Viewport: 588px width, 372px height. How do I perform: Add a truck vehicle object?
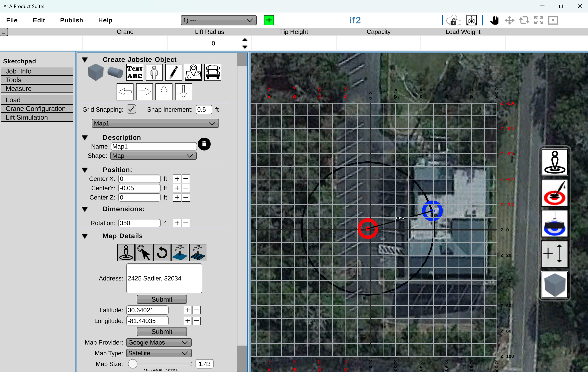click(x=213, y=72)
